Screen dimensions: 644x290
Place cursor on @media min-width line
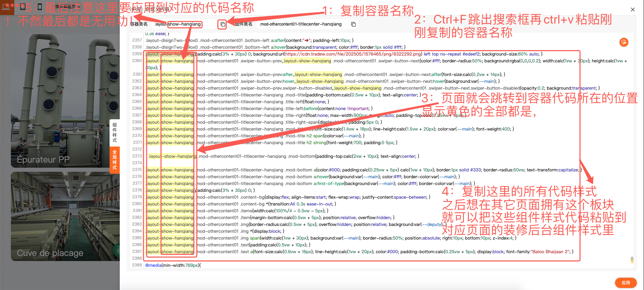click(173, 265)
